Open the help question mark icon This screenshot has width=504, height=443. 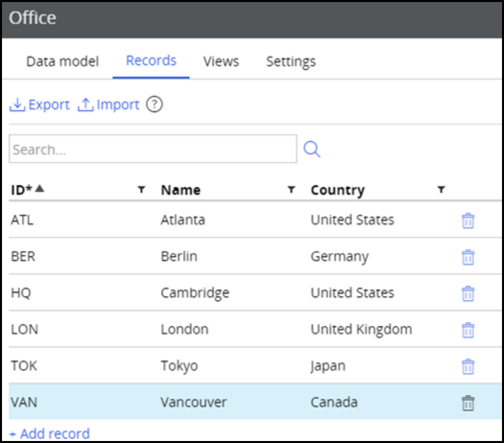point(155,105)
